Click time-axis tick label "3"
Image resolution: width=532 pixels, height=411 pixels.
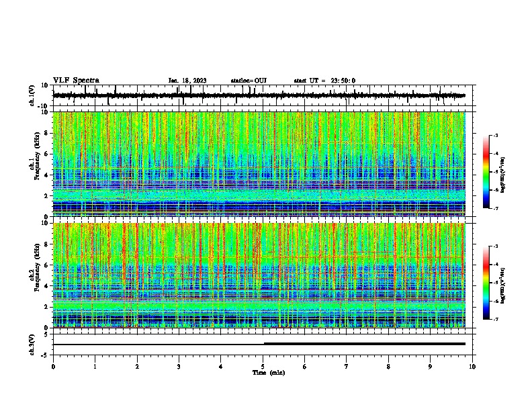pos(179,367)
